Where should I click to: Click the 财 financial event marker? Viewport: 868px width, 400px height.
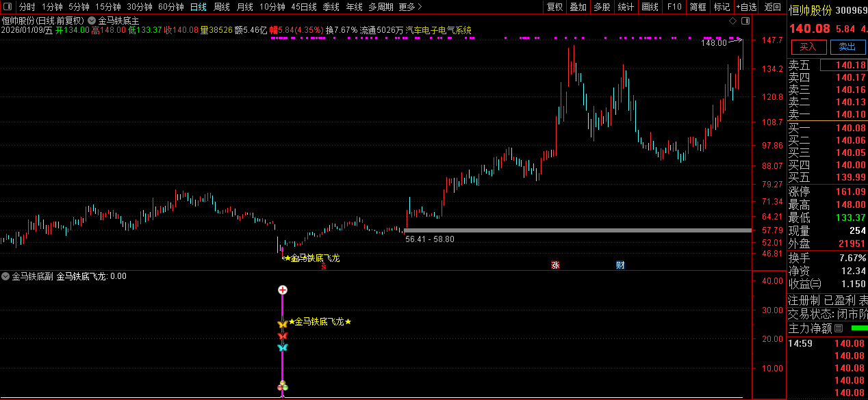(620, 265)
